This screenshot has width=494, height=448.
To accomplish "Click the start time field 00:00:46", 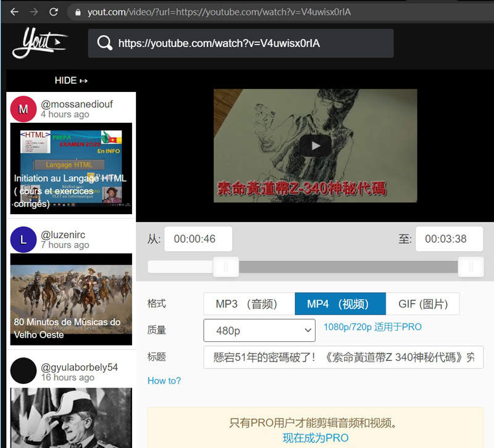I will tap(198, 239).
